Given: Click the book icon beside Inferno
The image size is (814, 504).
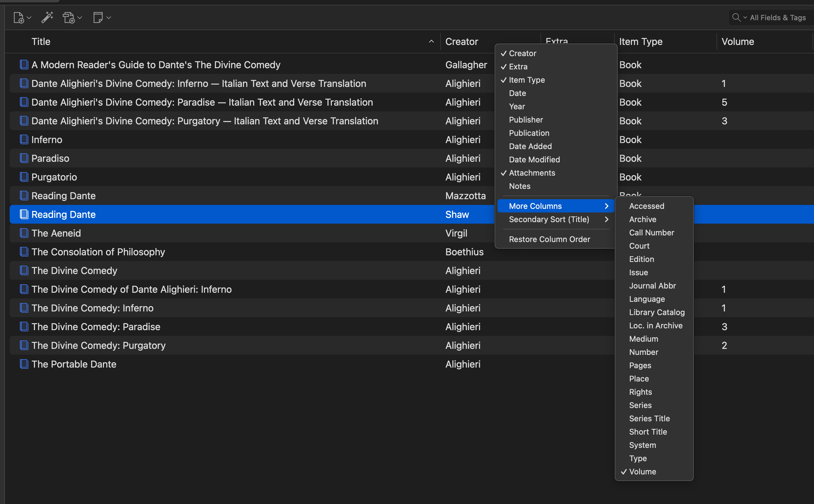Looking at the screenshot, I should point(24,139).
